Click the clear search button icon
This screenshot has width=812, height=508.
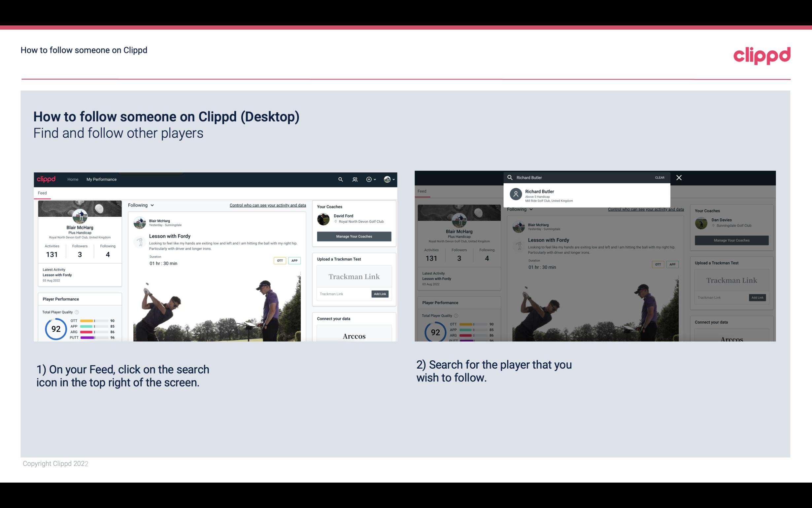pos(660,177)
